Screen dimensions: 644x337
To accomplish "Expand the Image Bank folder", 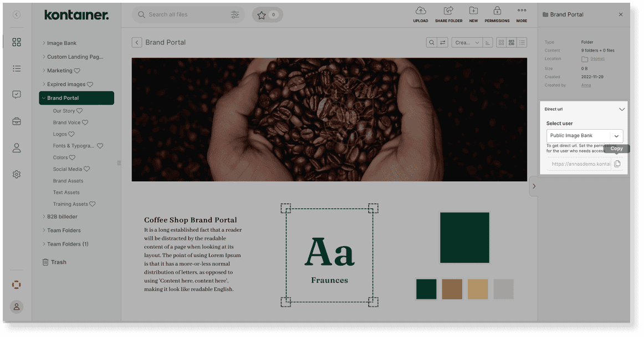I will (x=44, y=43).
